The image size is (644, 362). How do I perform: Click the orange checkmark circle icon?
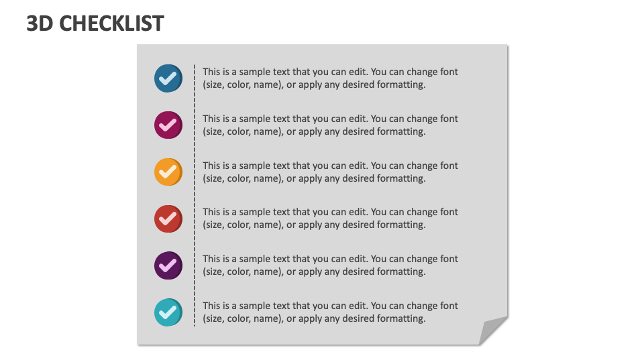168,172
